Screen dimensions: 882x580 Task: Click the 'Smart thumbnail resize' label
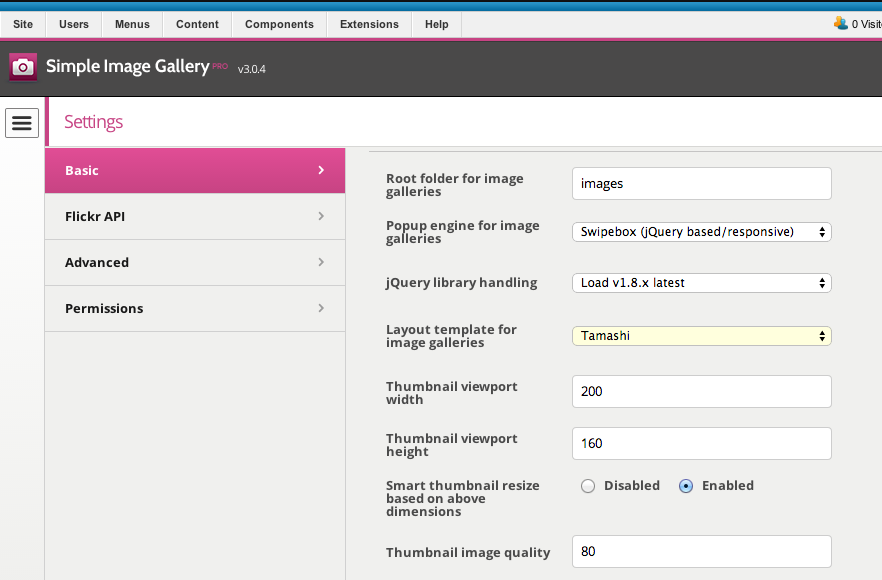tap(462, 498)
